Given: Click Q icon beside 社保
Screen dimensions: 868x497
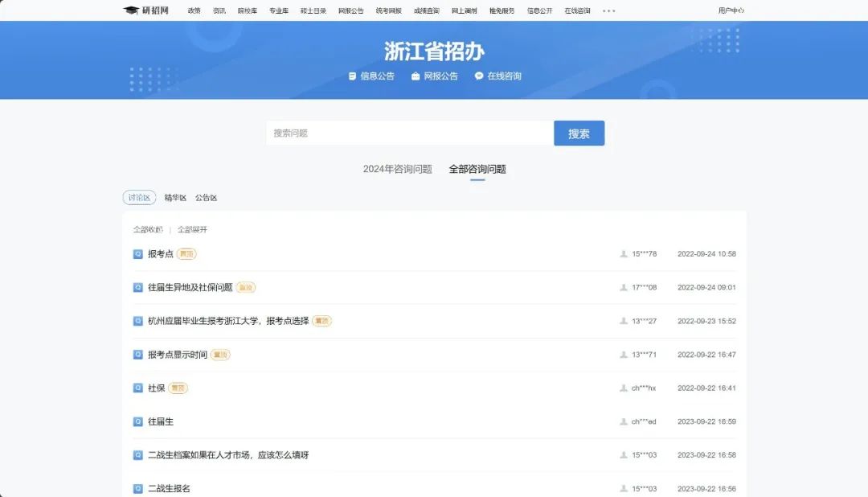Looking at the screenshot, I should click(x=138, y=388).
